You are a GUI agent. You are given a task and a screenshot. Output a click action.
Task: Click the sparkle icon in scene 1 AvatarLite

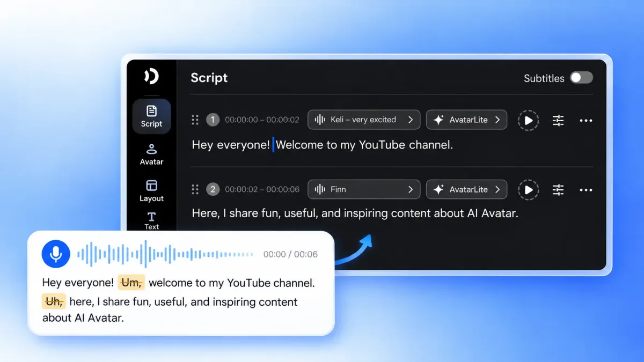click(438, 120)
